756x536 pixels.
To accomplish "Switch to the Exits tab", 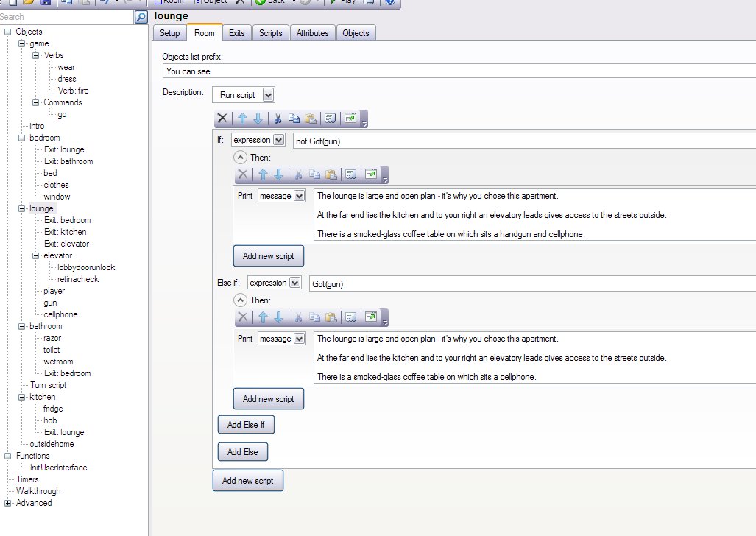I will [236, 33].
